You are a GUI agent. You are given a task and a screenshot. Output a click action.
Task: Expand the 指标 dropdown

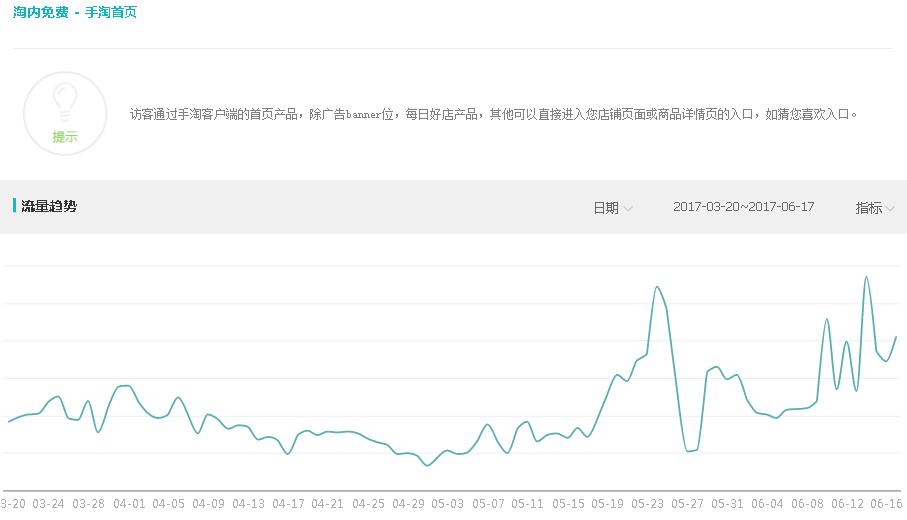coord(874,208)
